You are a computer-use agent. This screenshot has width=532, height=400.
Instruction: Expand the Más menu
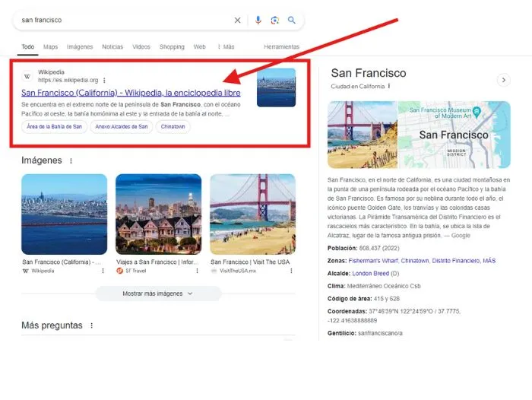pos(226,46)
